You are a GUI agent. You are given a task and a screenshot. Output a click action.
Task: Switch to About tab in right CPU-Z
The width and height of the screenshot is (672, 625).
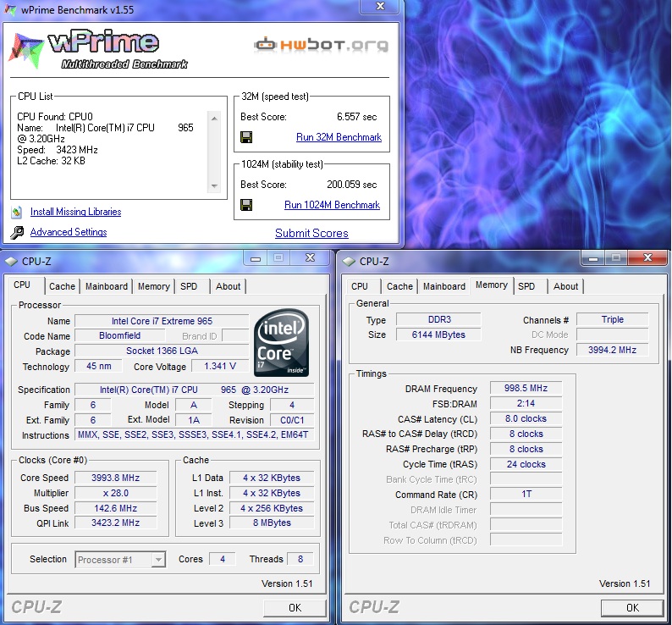click(565, 286)
